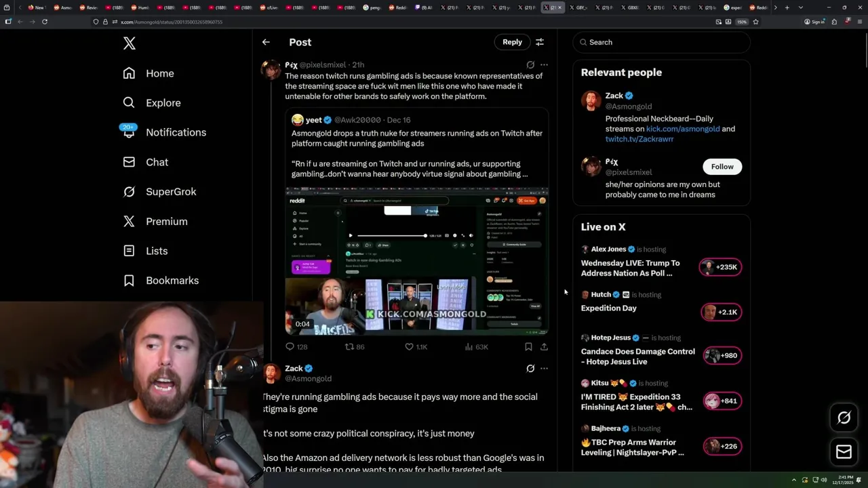Viewport: 868px width, 488px height.
Task: Click Zack's avatar in the reply post
Action: click(271, 373)
